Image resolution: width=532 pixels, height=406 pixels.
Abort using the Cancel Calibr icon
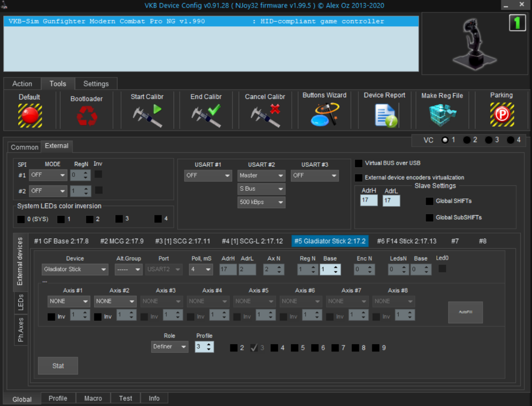(x=265, y=115)
